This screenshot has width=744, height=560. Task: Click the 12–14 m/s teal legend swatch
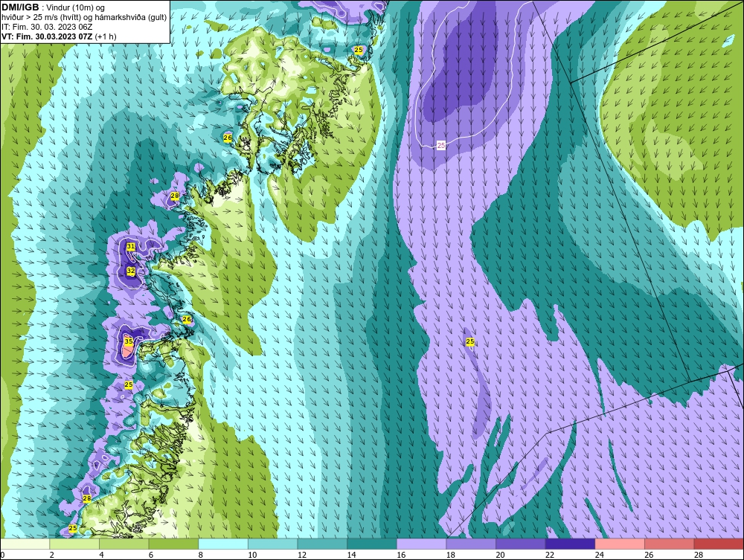322,544
